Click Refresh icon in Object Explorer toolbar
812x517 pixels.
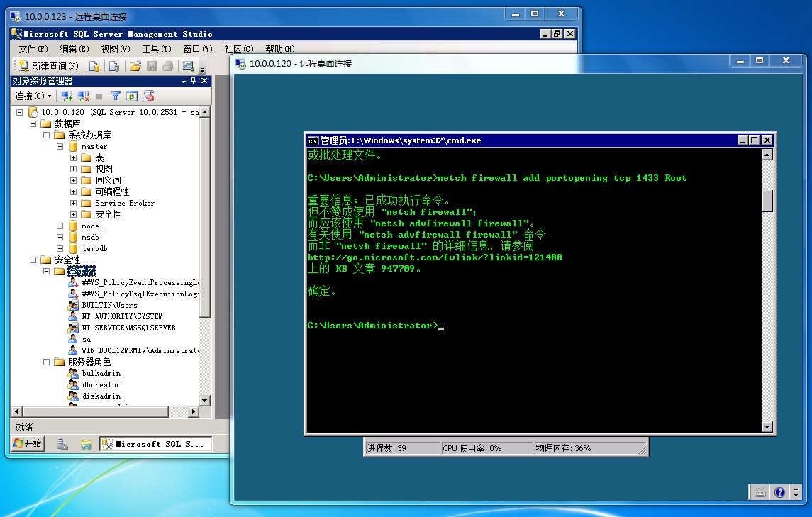[x=131, y=96]
